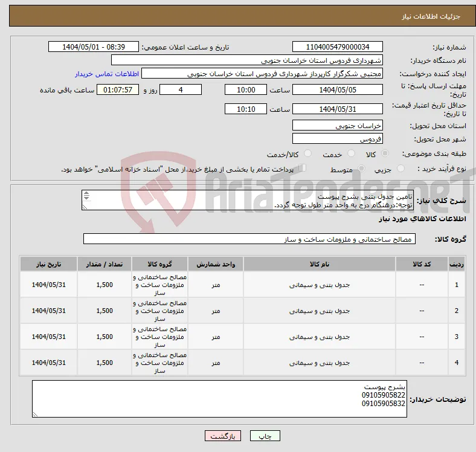The width and height of the screenshot is (476, 452).
Task: Select the متوسط purchase type radio
Action: click(x=361, y=169)
